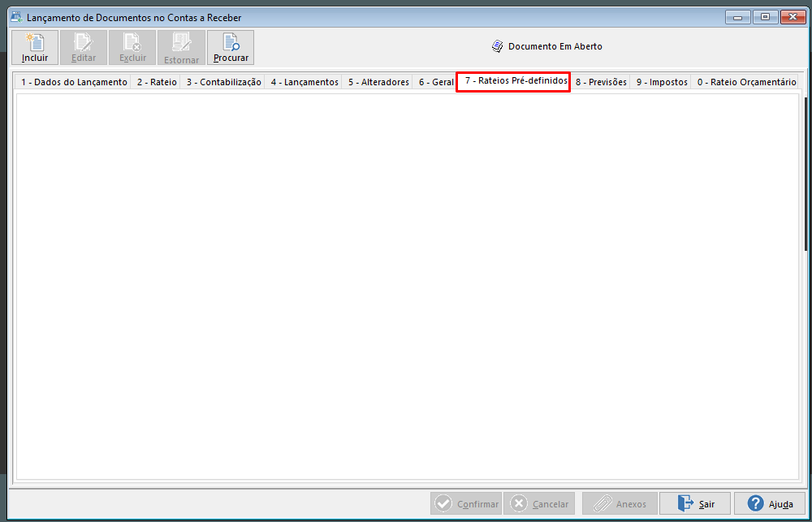Click the window title bar application icon
The image size is (812, 522).
17,17
